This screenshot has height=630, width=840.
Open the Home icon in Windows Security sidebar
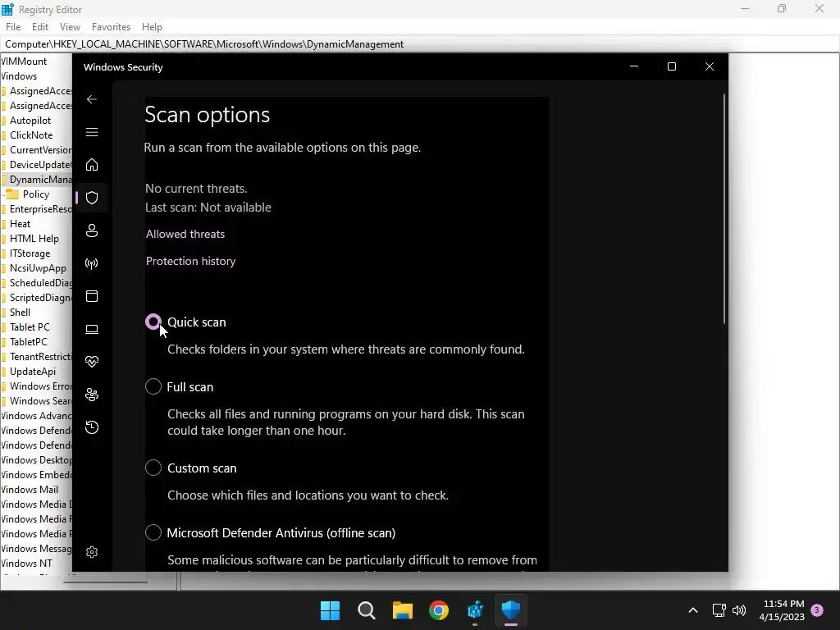(92, 164)
